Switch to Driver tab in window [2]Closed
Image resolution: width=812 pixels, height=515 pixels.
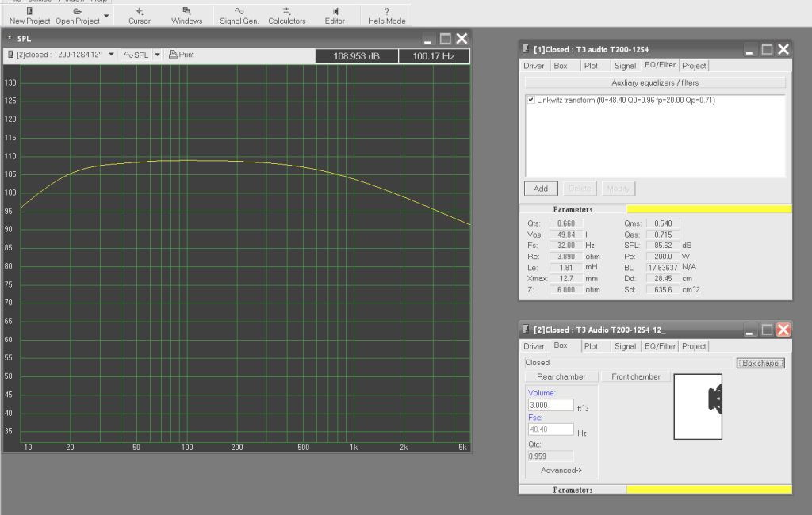pos(534,346)
